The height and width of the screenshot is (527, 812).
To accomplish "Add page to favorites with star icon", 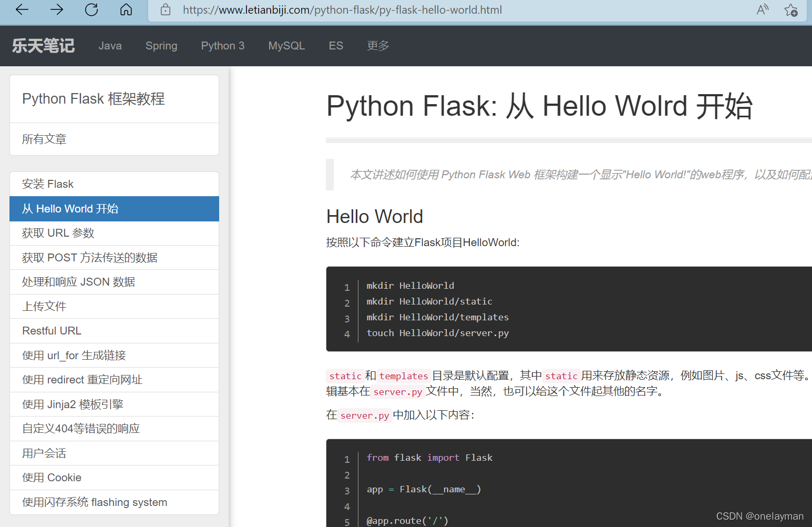I will pos(791,10).
